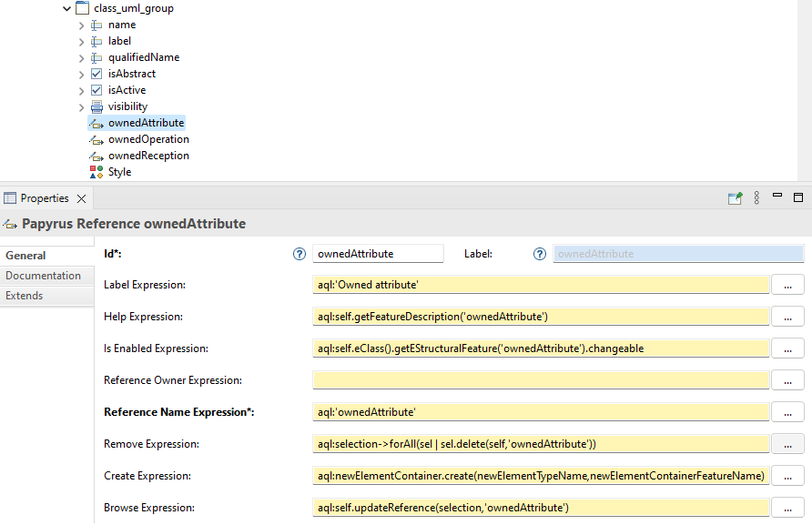
Task: Expand the qualifiedName tree item
Action: coord(81,58)
